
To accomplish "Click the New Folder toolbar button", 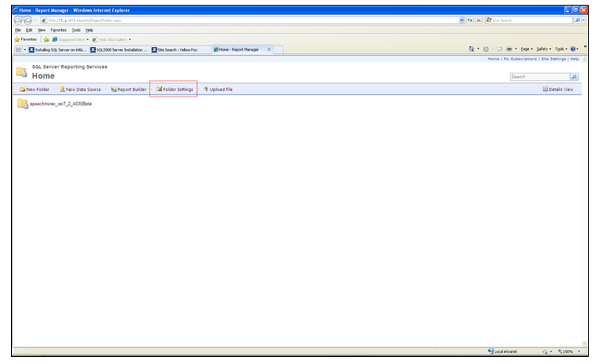I will click(x=34, y=89).
